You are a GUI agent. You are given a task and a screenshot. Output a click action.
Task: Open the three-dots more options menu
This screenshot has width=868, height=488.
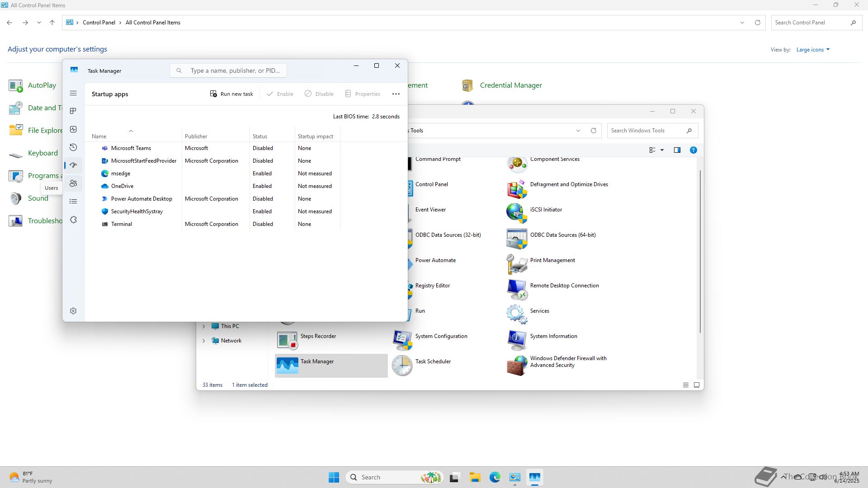[396, 94]
